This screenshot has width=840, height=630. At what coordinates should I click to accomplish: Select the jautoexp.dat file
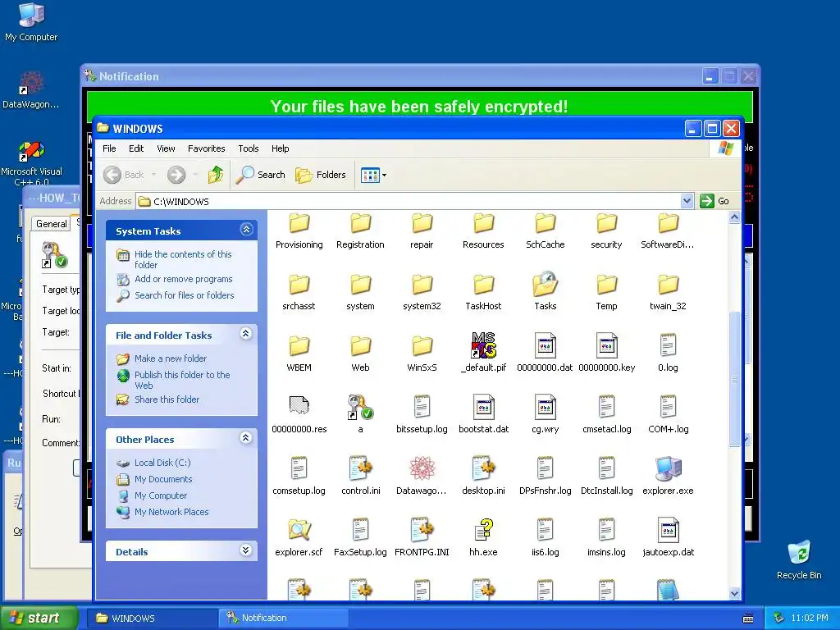tap(668, 538)
